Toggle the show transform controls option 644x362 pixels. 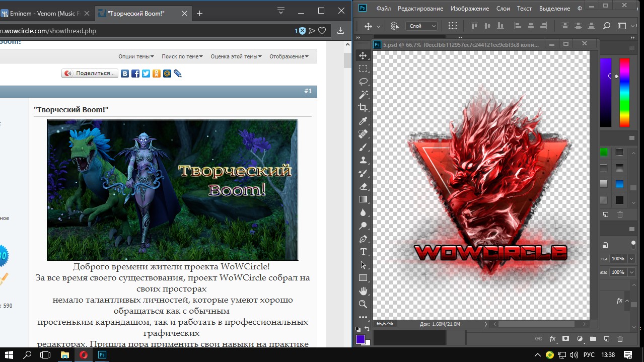(x=453, y=26)
